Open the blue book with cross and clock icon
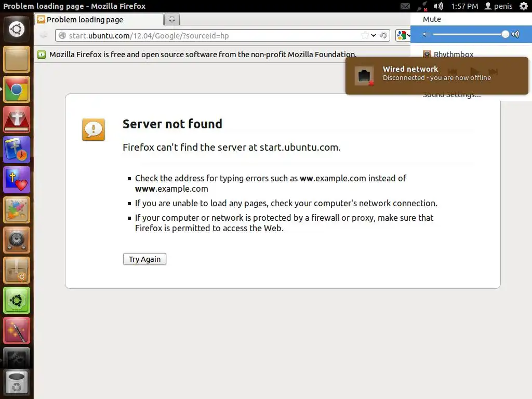The height and width of the screenshot is (399, 532). (17, 150)
